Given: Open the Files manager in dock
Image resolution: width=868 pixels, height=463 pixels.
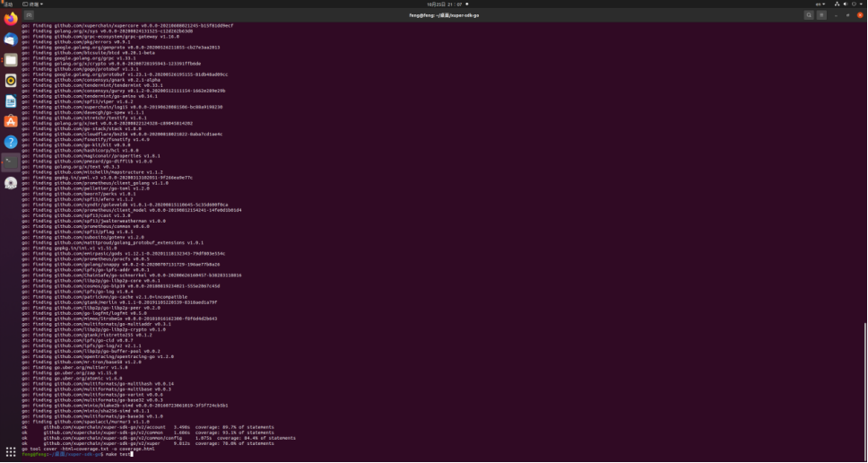Looking at the screenshot, I should pyautogui.click(x=10, y=60).
